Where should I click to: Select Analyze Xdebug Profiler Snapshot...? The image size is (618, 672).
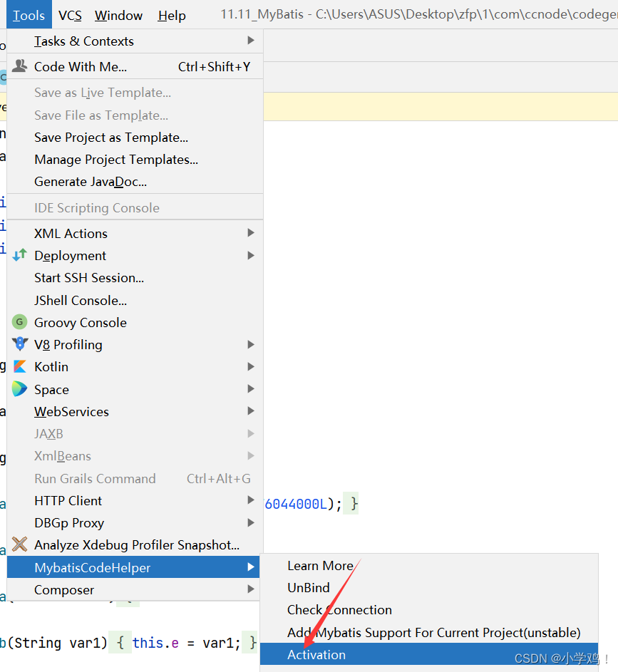point(135,544)
